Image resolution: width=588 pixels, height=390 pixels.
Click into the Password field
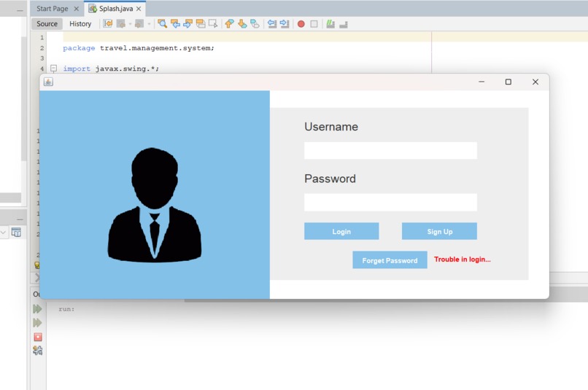(x=390, y=203)
